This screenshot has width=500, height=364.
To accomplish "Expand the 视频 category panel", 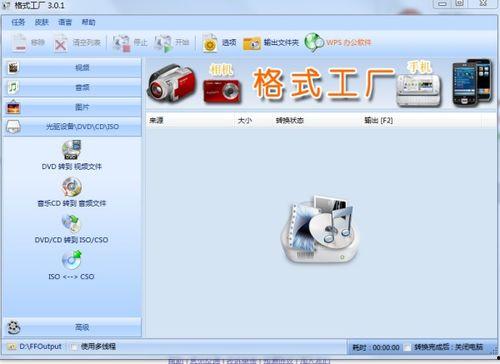I will (x=72, y=68).
